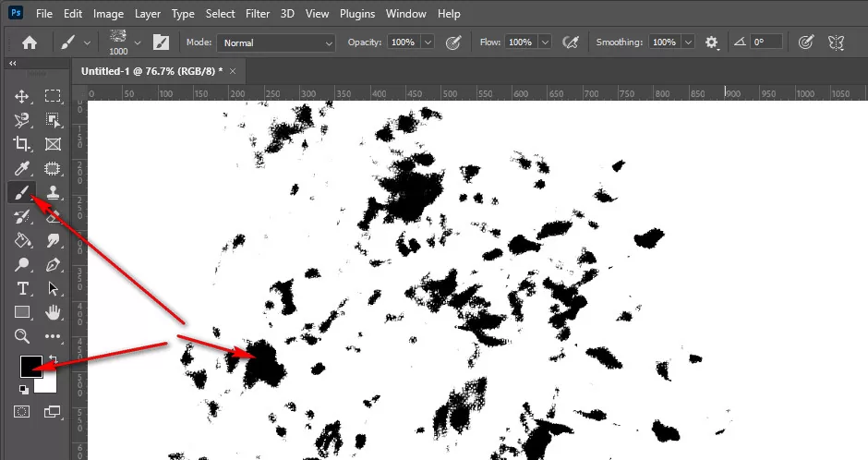Image resolution: width=868 pixels, height=460 pixels.
Task: Select the History Brush tool
Action: (21, 216)
